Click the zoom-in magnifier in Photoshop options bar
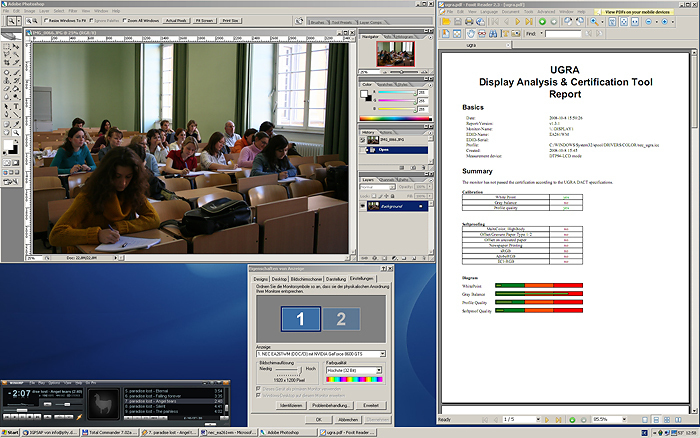Viewport: 700px width, 438px height. 29,21
